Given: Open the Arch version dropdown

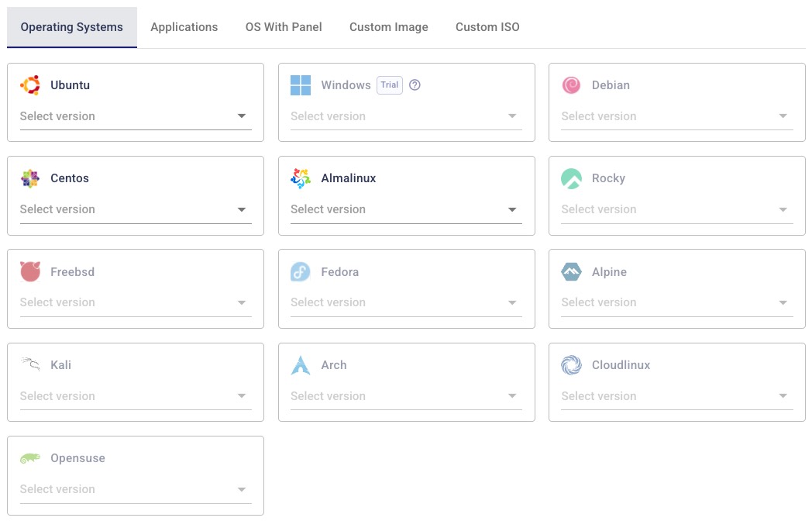Looking at the screenshot, I should coord(406,397).
